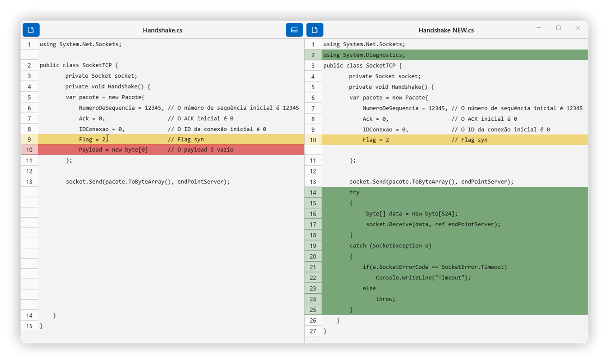Click line number 25 in right gutter
The width and height of the screenshot is (609, 364).
313,310
